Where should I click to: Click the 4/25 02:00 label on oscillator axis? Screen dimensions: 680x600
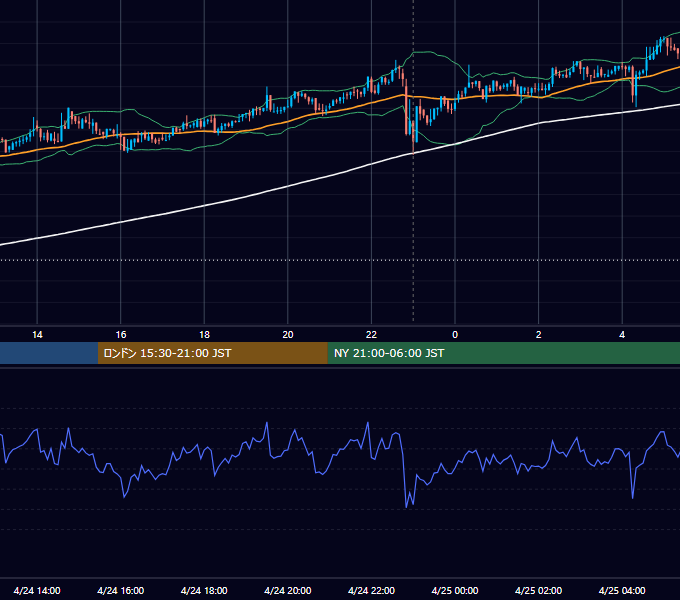click(538, 590)
